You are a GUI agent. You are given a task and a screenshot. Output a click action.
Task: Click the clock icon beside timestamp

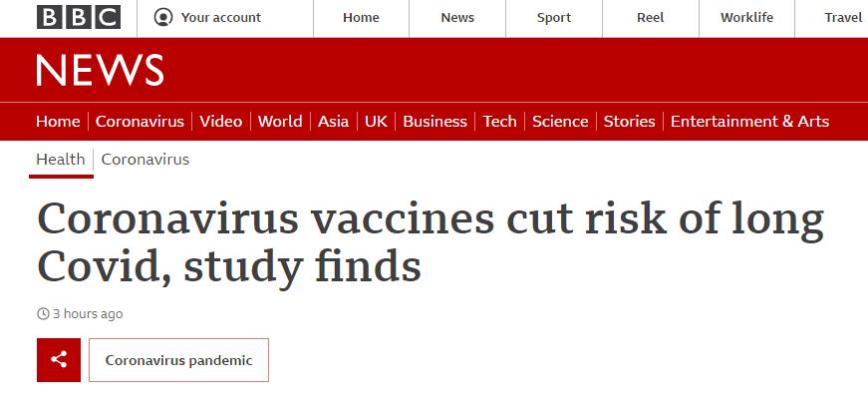click(43, 314)
